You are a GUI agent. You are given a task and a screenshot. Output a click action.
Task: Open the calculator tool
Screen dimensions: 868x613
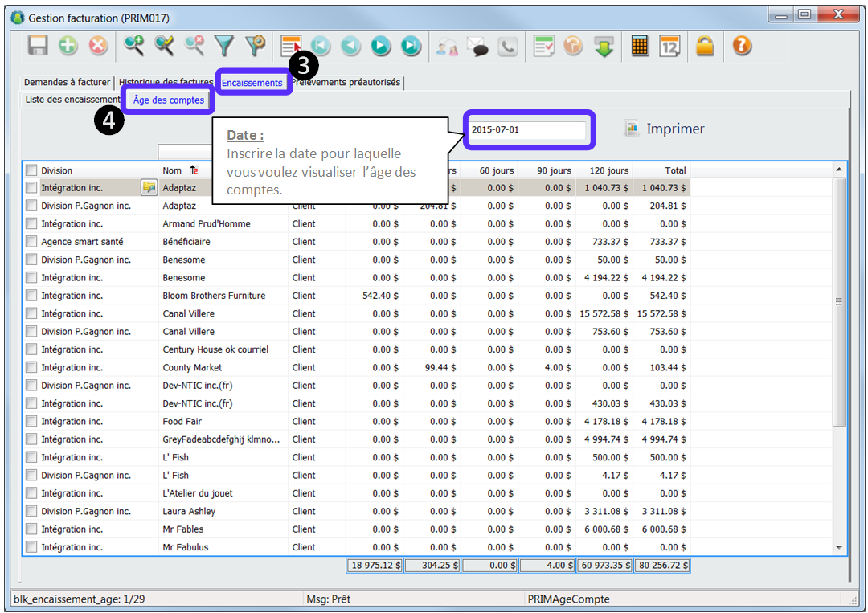(640, 47)
